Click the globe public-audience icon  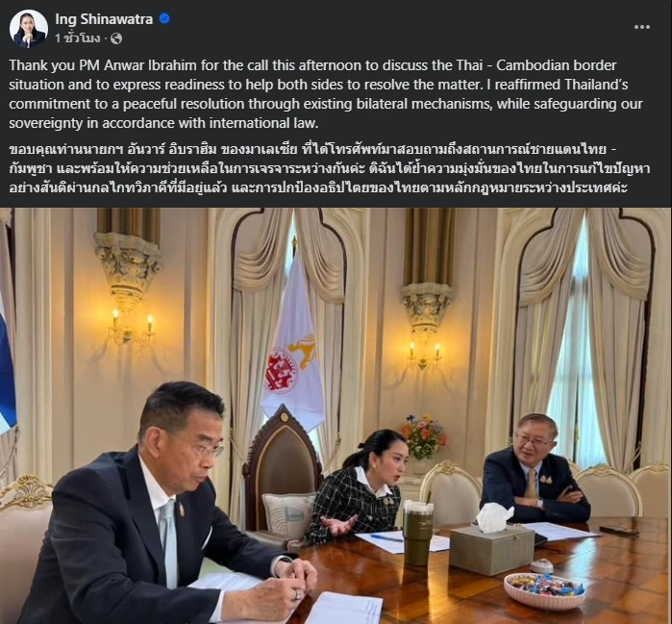coord(116,39)
